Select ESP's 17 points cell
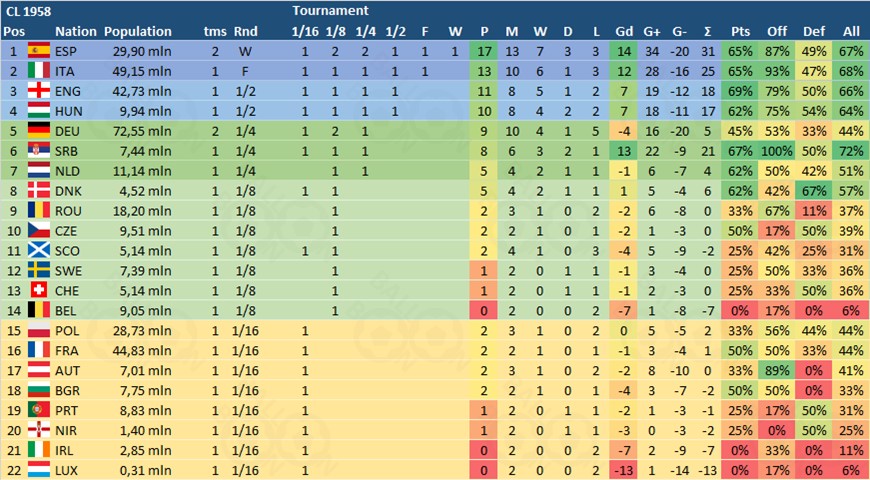 click(x=484, y=52)
